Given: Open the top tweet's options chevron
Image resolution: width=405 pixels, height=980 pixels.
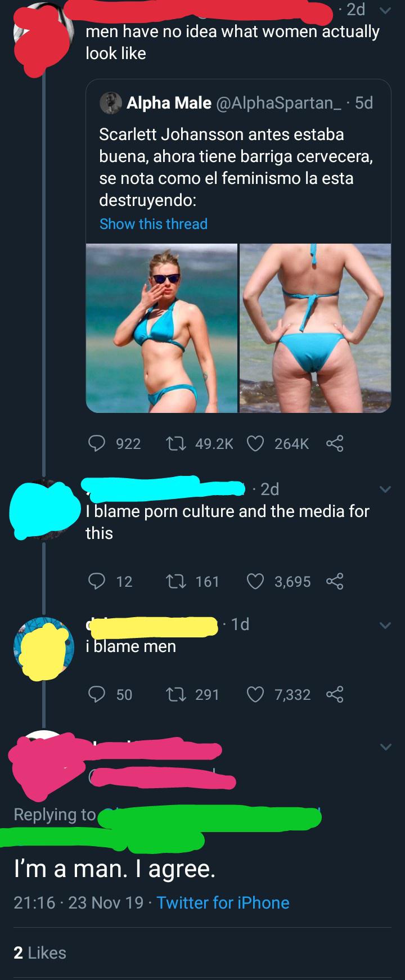Looking at the screenshot, I should click(385, 10).
